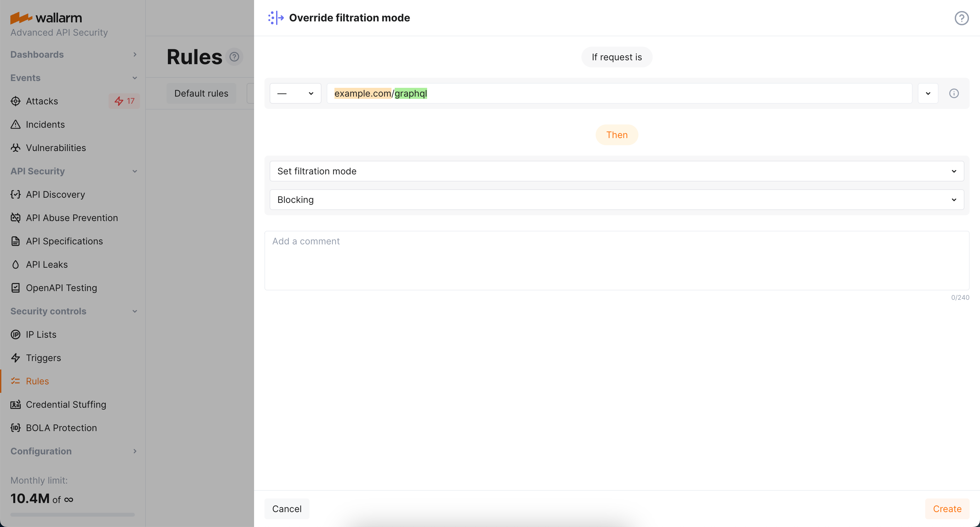Select the API Abuse Prevention icon
This screenshot has width=980, height=527.
pyautogui.click(x=15, y=218)
